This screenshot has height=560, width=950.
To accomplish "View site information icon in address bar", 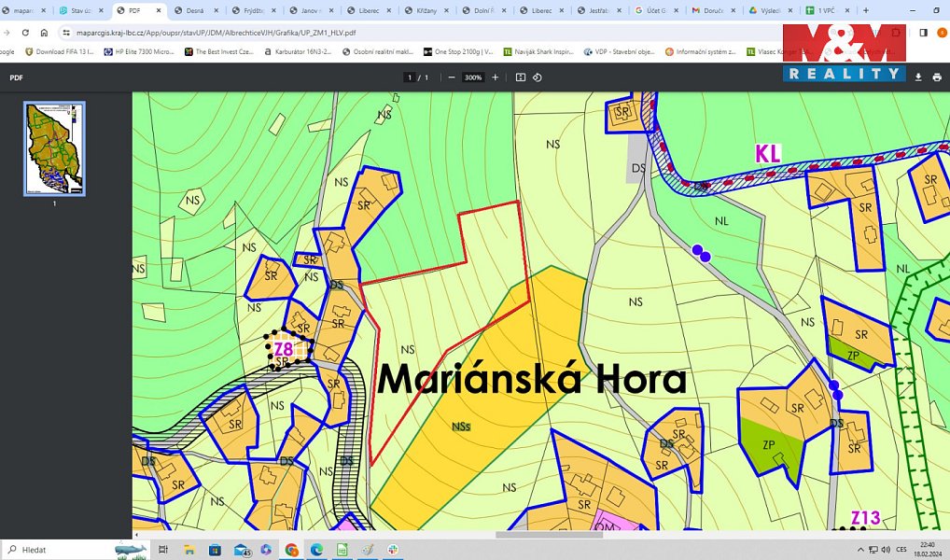I will [x=66, y=33].
